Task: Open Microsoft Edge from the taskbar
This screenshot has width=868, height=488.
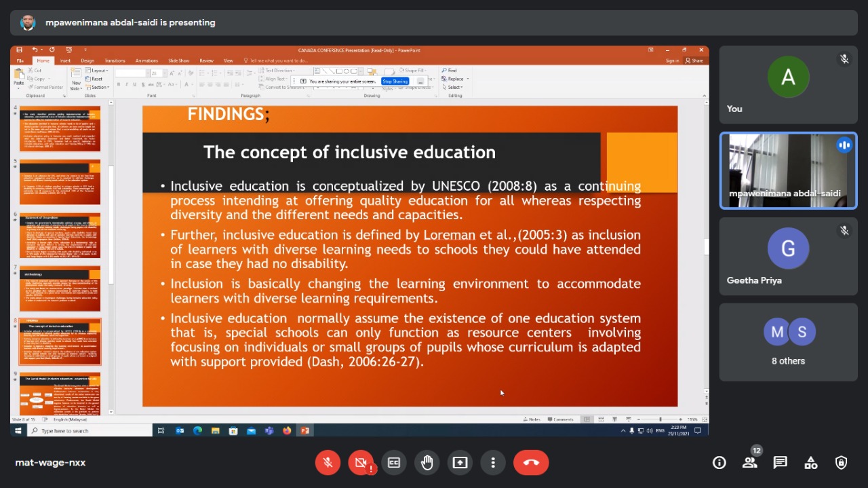Action: 198,430
